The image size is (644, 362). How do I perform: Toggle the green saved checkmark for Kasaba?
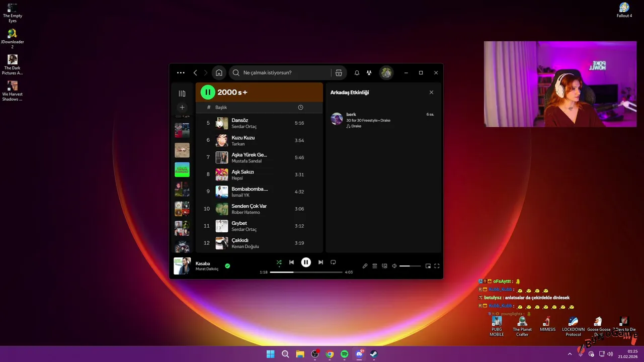pos(227,266)
